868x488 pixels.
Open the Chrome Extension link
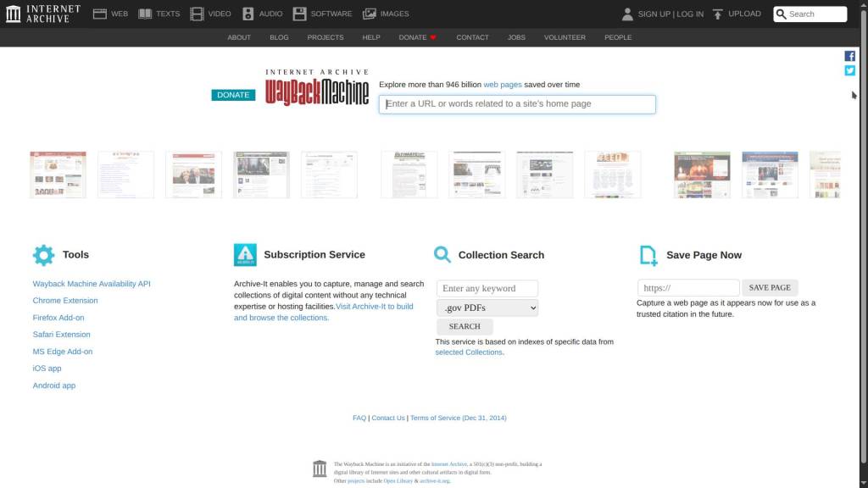coord(64,301)
